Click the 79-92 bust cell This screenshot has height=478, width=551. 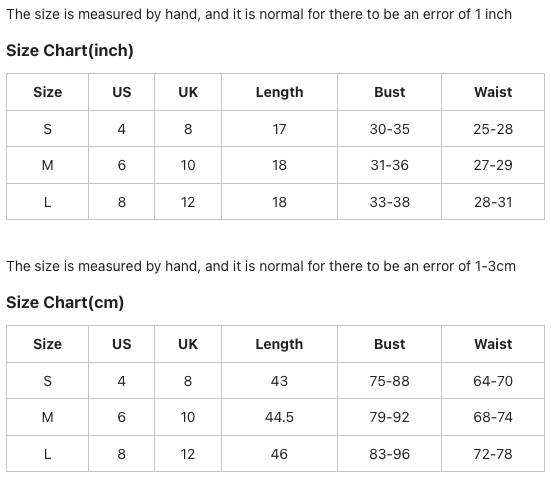click(x=389, y=417)
